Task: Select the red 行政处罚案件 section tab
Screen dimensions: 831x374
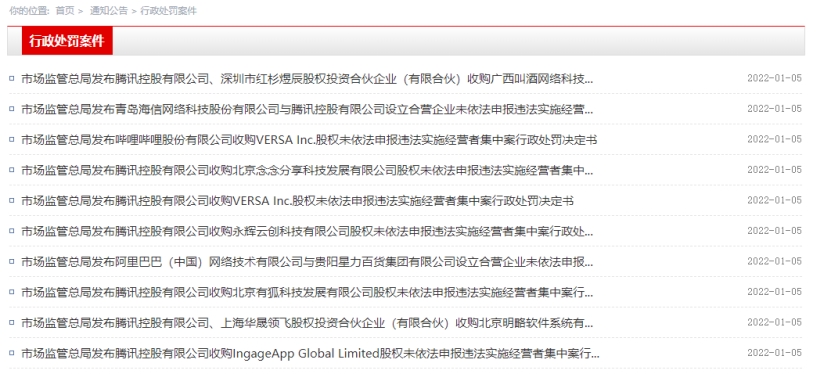Action: click(x=67, y=41)
